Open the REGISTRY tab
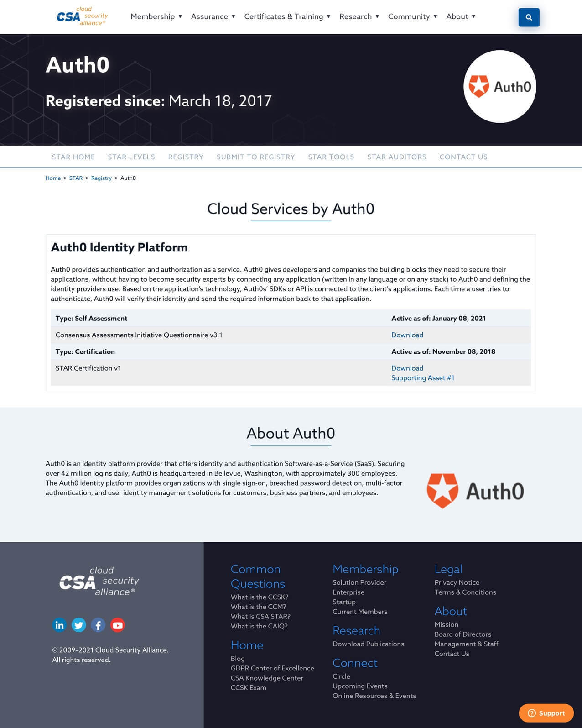Image resolution: width=582 pixels, height=728 pixels. (186, 157)
